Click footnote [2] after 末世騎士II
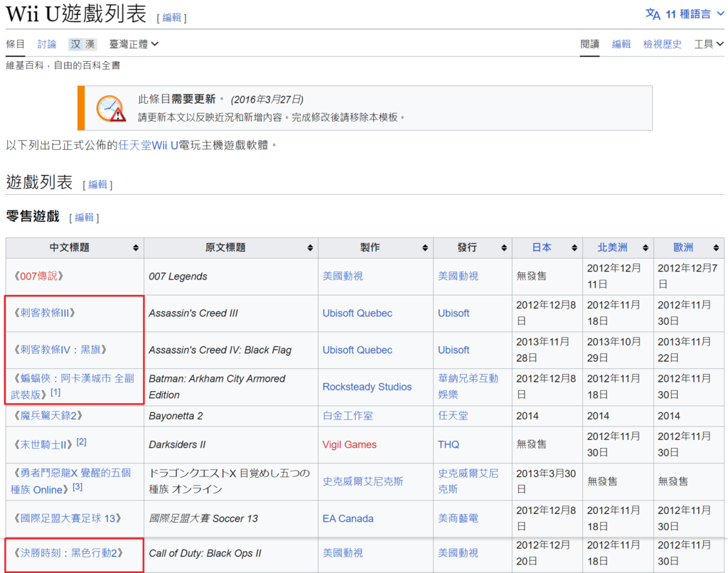The image size is (728, 573). pos(81,442)
